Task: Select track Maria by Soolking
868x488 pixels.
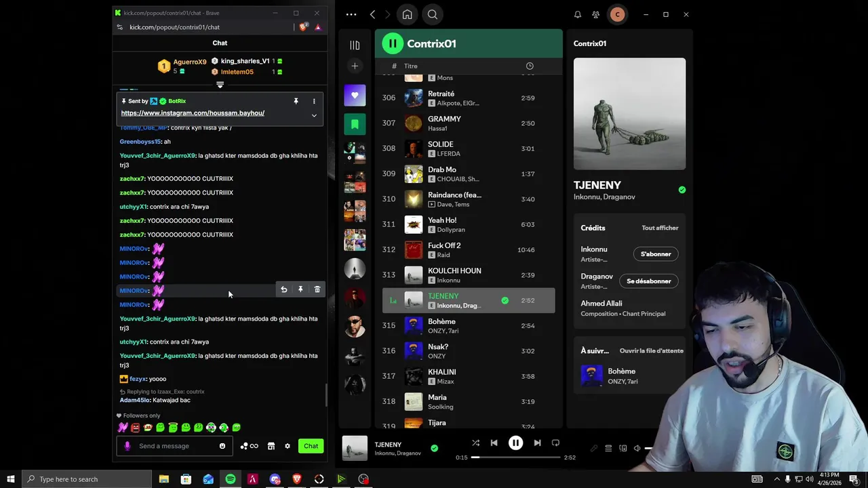Action: tap(469, 402)
